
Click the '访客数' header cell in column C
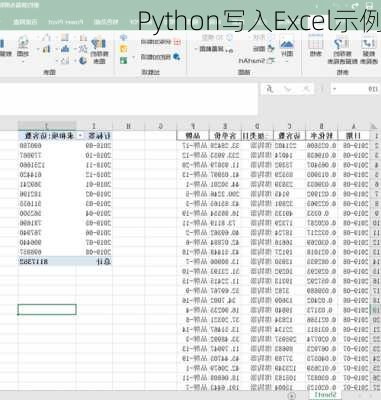[289, 136]
